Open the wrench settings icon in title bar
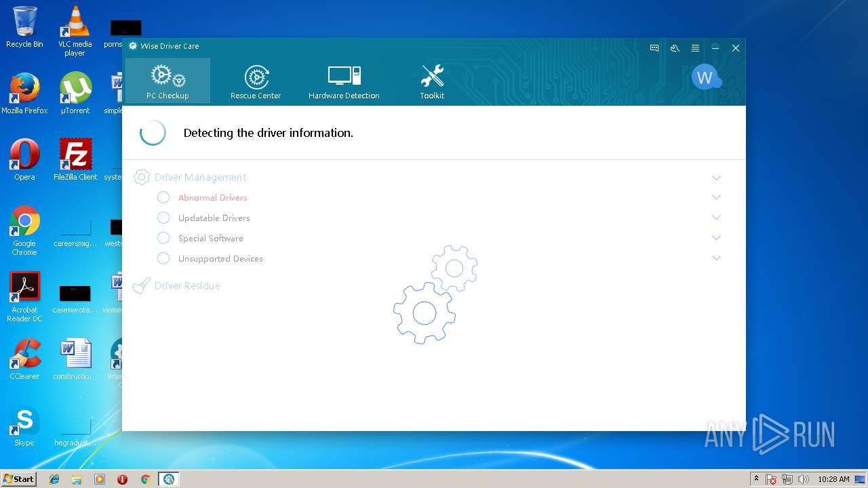This screenshot has width=868, height=488. (x=675, y=48)
